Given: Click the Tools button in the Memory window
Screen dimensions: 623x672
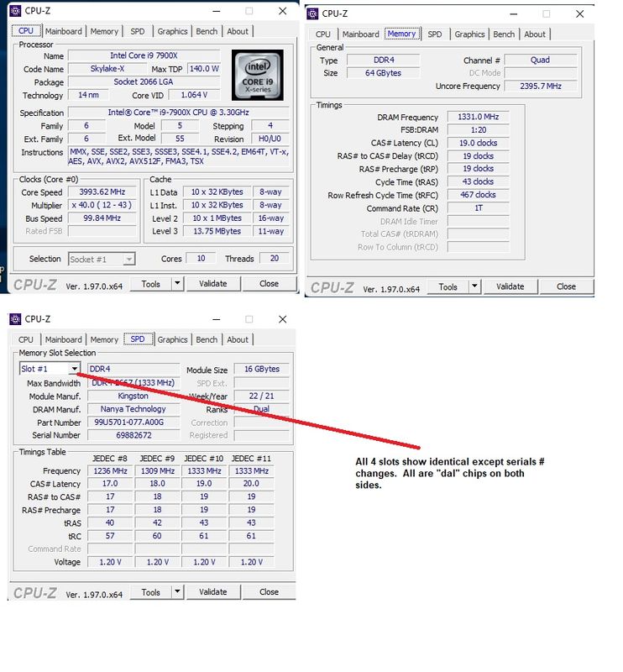Looking at the screenshot, I should (448, 286).
